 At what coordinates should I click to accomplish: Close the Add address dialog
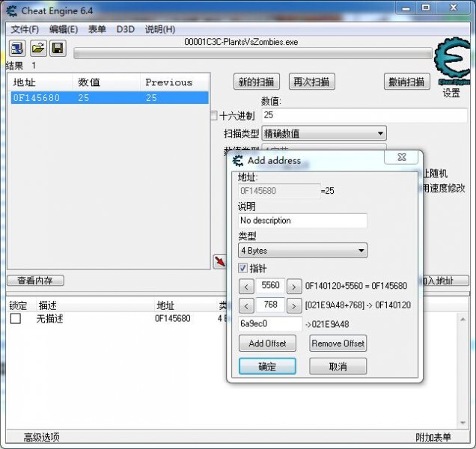coord(401,157)
